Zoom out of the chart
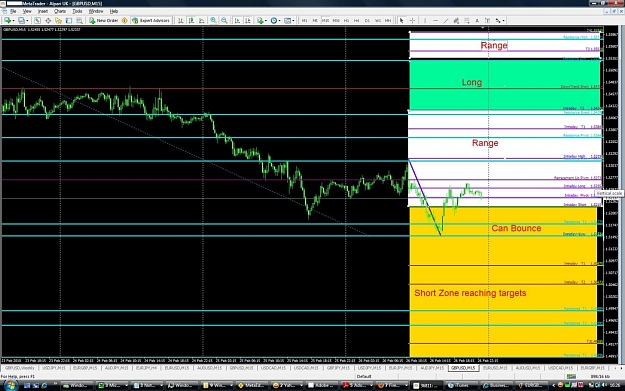This screenshot has height=391, width=625. click(224, 20)
